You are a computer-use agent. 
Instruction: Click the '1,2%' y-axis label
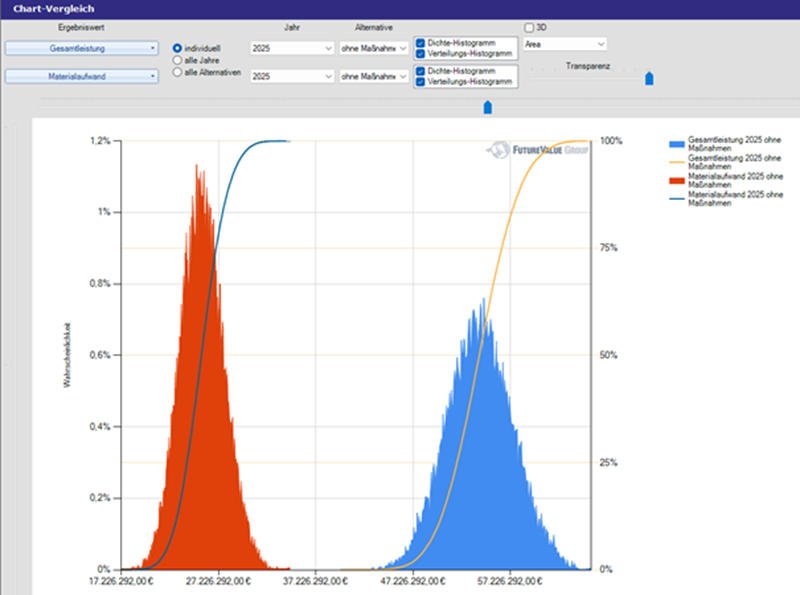pyautogui.click(x=100, y=141)
